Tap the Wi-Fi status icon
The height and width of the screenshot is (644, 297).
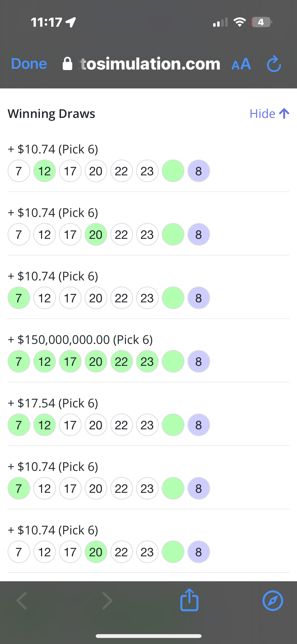tap(240, 22)
